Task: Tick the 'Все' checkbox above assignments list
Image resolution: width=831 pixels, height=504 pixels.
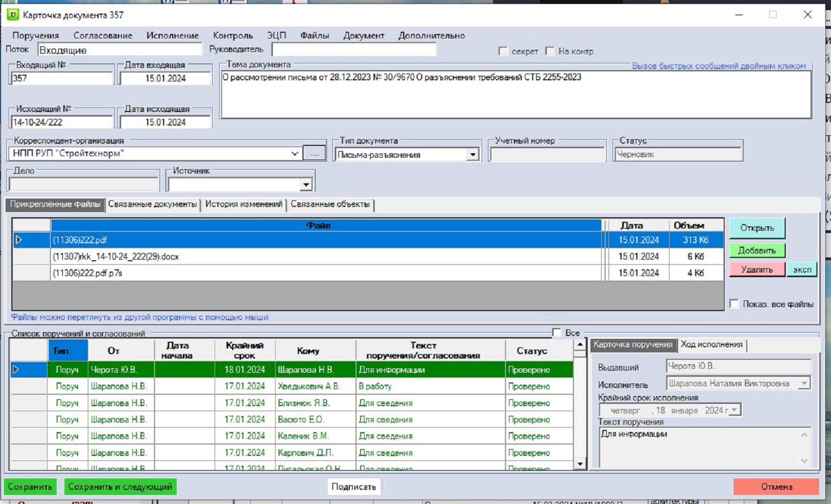Action: [x=557, y=333]
